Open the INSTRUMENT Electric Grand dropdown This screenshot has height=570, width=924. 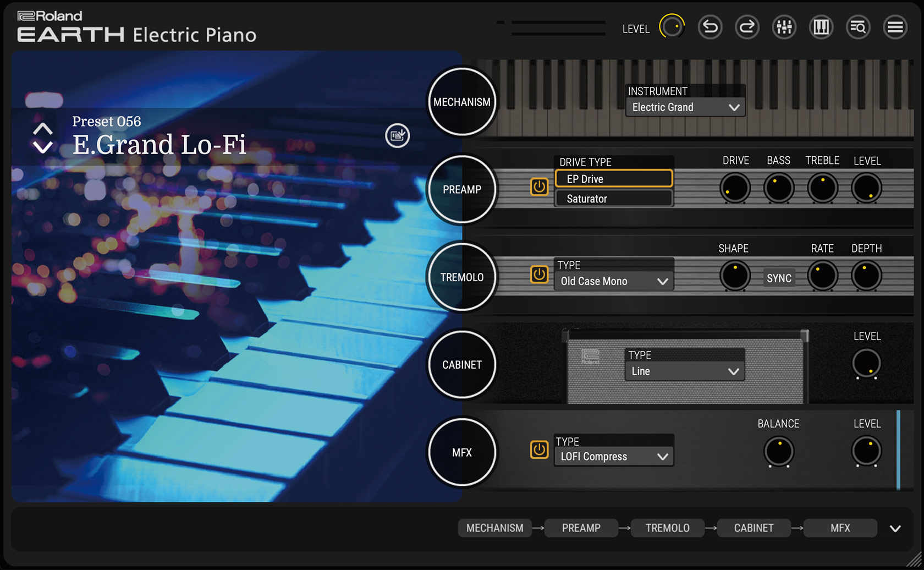click(685, 107)
